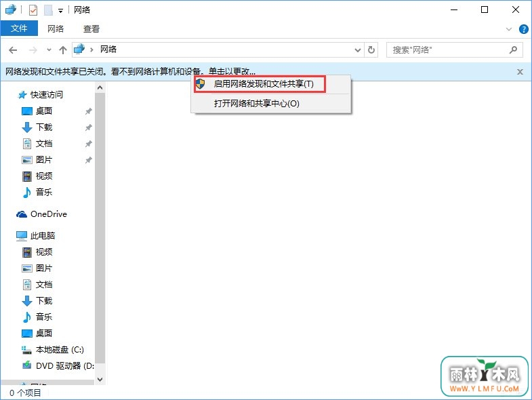The height and width of the screenshot is (400, 532).
Task: Go forward with the right arrow button
Action: click(33, 50)
